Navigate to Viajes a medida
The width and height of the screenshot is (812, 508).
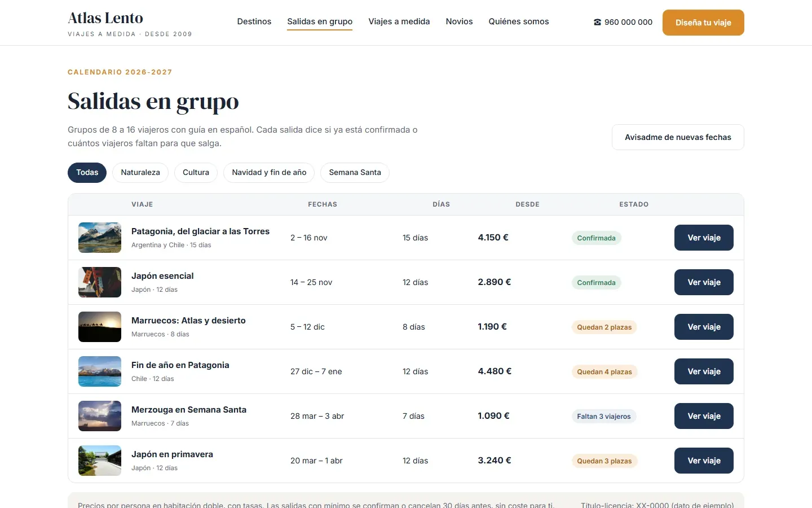[x=399, y=21]
